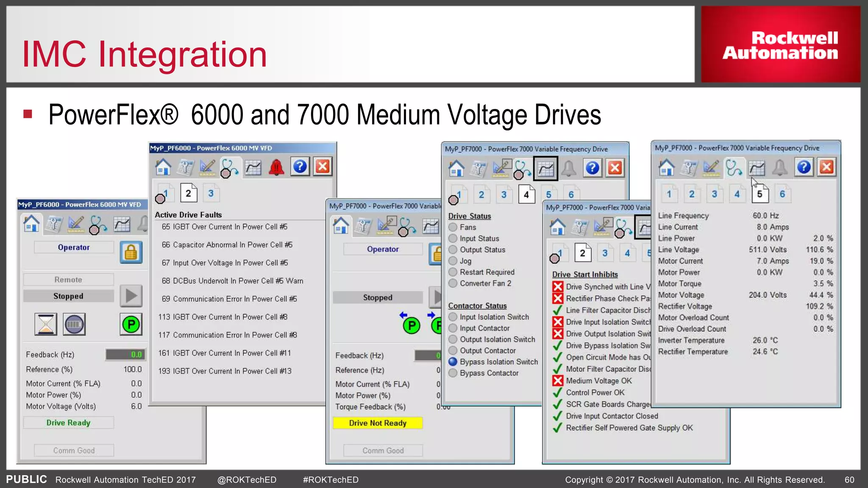
Task: Click the Drive Ready status in PF6000 window
Action: tap(68, 423)
